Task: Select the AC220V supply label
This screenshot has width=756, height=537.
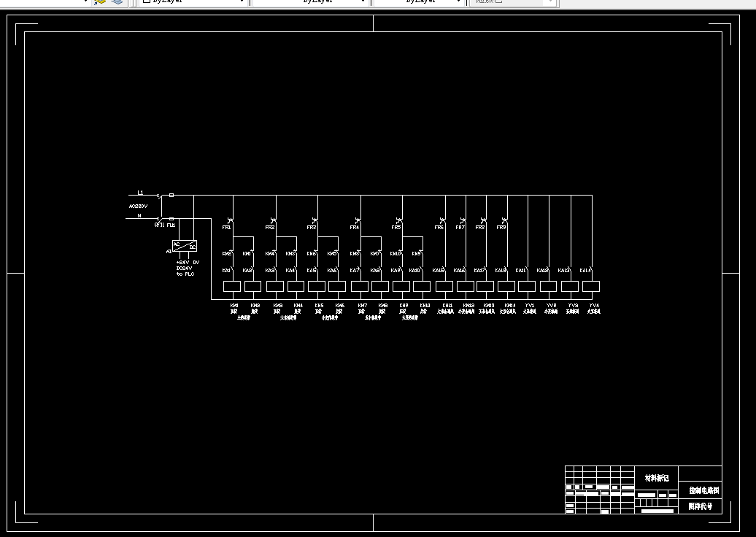Action: pos(138,206)
